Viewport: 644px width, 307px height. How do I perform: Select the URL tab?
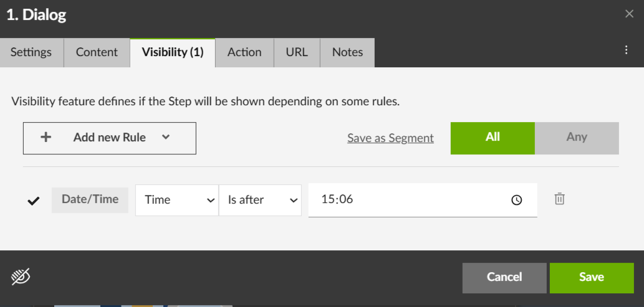[x=297, y=52]
